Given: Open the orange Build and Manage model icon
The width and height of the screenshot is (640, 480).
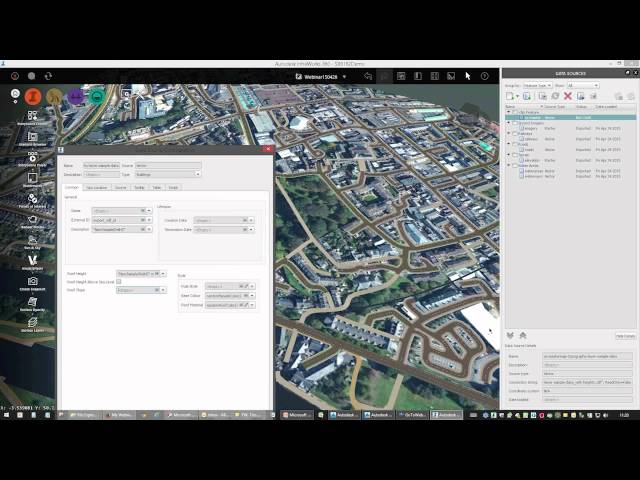Looking at the screenshot, I should click(x=33, y=96).
